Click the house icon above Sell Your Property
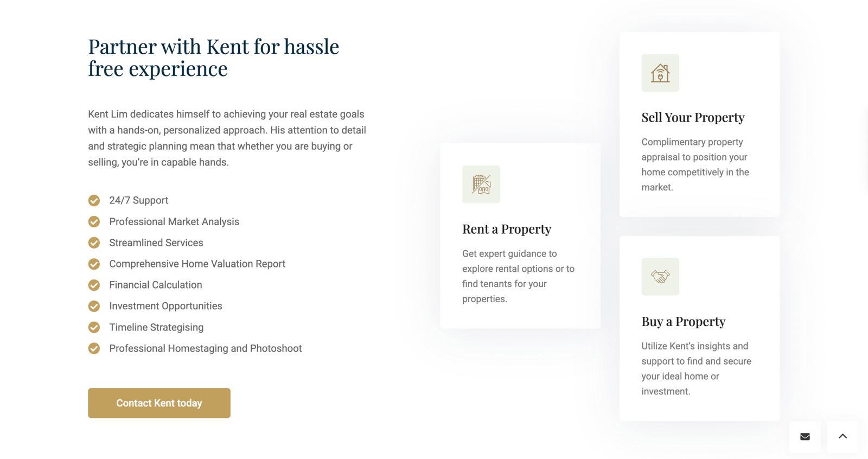 point(660,73)
